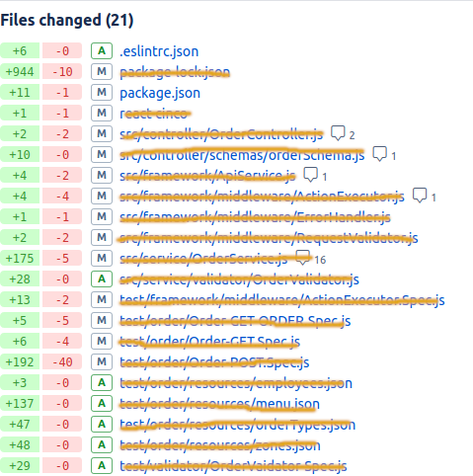Viewport: 473px width, 476px height.
Task: Click the -40 deletions count
Action: coord(62,362)
